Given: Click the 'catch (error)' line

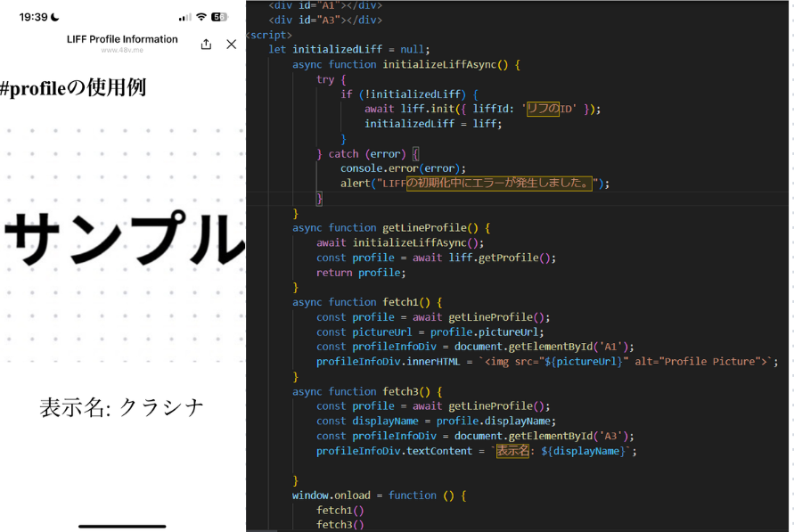Looking at the screenshot, I should click(x=367, y=153).
